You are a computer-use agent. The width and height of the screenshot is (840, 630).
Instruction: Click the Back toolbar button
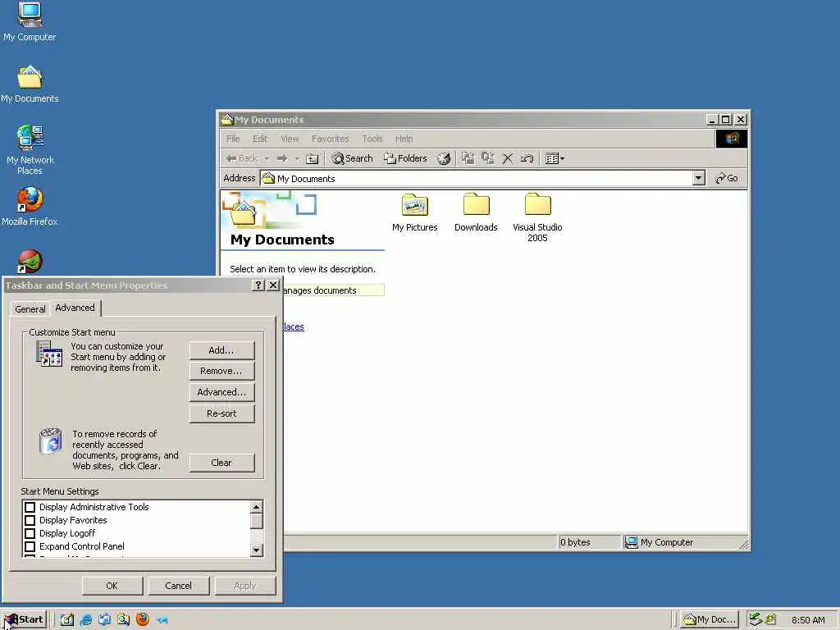click(x=242, y=158)
